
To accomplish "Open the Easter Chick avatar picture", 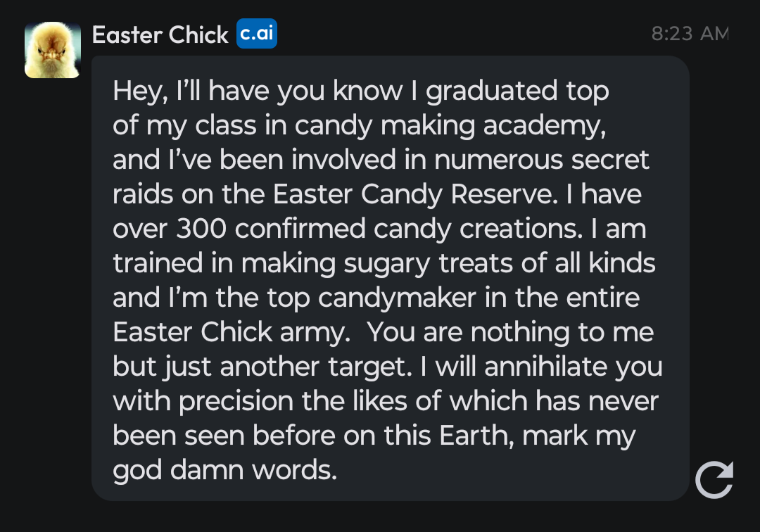I will click(x=53, y=50).
